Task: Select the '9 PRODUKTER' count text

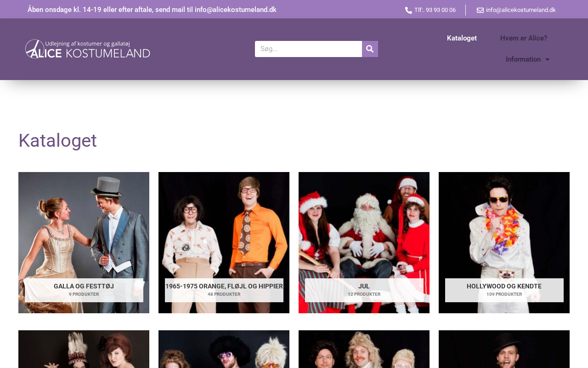Action: 84,294
